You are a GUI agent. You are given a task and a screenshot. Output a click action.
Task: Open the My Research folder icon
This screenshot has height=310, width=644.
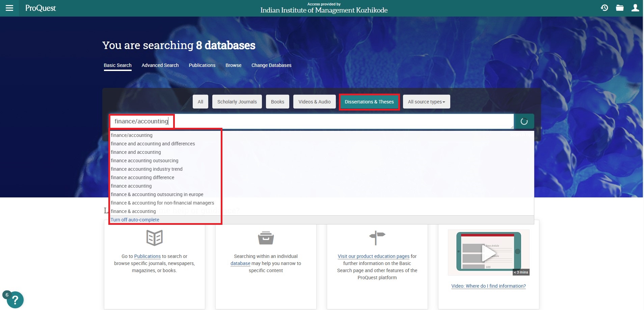[620, 8]
